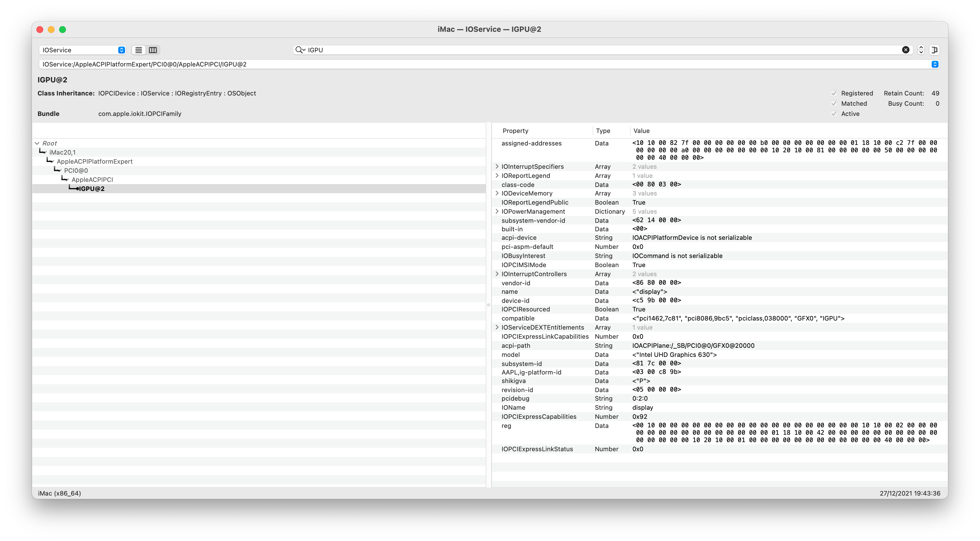Expand the IOInterruptControllers array
This screenshot has width=980, height=541.
click(x=497, y=274)
